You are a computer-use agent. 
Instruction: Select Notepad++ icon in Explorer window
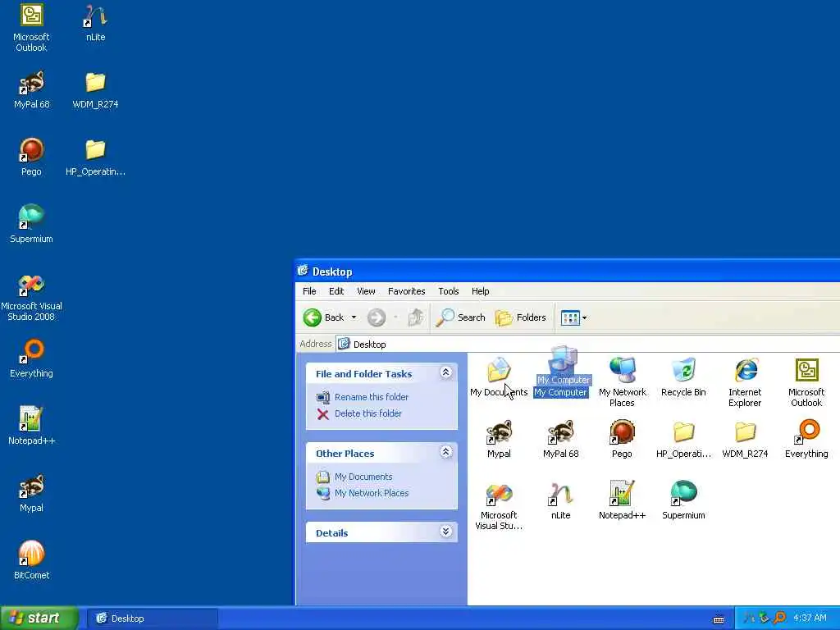[x=622, y=501]
